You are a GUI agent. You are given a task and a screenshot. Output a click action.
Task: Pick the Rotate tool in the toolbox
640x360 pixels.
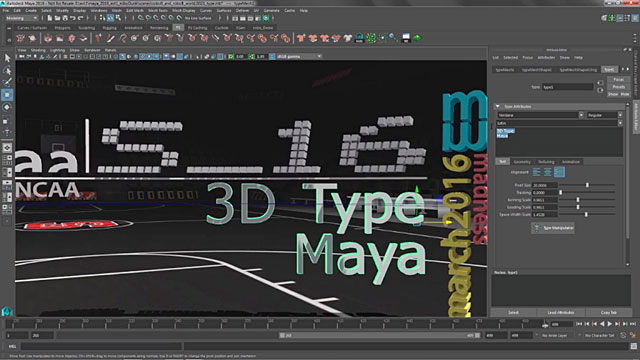[7, 107]
